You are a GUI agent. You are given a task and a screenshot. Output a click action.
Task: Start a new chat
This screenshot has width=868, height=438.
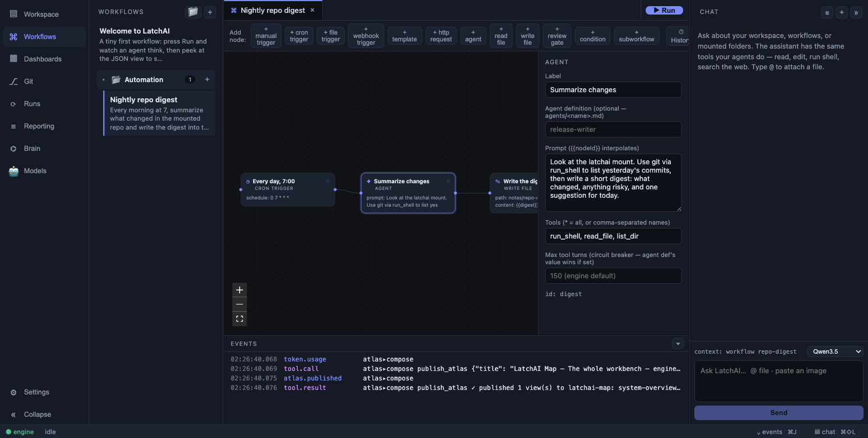(x=842, y=12)
